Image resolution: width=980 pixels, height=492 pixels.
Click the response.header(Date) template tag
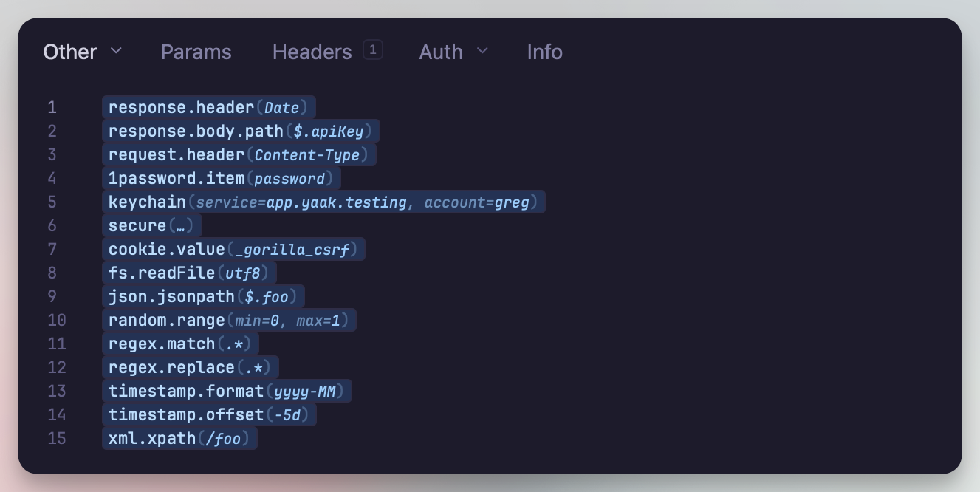[x=209, y=108]
